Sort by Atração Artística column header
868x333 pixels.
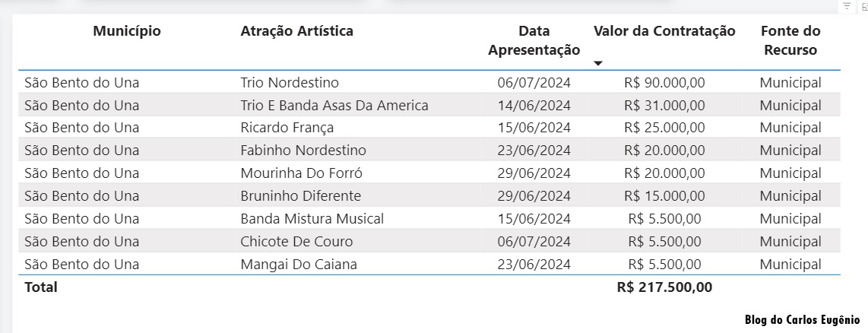tap(296, 31)
